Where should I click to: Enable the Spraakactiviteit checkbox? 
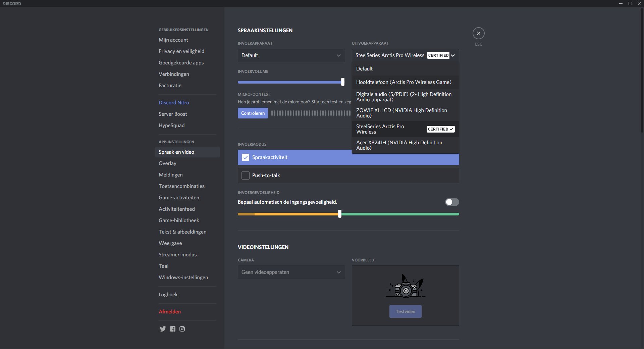[x=246, y=157]
